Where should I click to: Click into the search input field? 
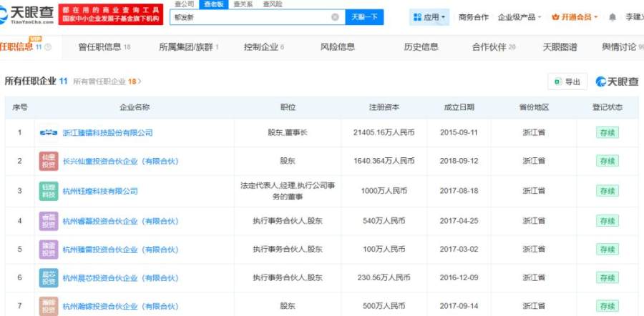point(250,16)
